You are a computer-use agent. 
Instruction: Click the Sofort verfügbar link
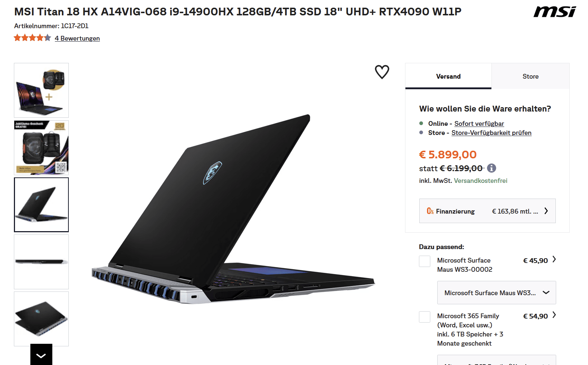coord(479,124)
